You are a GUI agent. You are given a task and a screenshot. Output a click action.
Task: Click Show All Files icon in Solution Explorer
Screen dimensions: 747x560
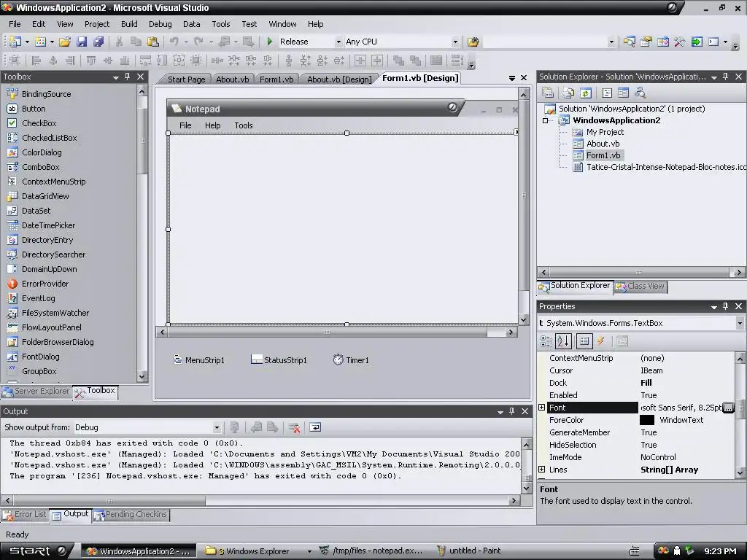pos(568,93)
